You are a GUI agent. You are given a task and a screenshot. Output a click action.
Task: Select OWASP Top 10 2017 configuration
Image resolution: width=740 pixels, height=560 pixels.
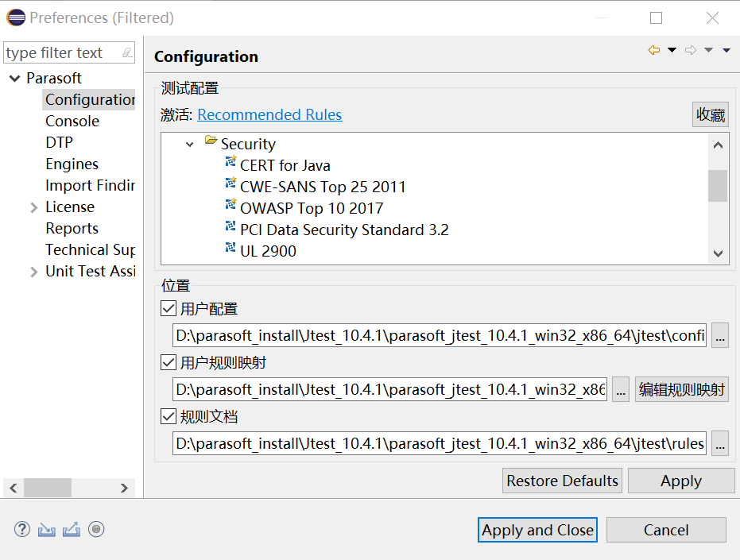click(312, 208)
